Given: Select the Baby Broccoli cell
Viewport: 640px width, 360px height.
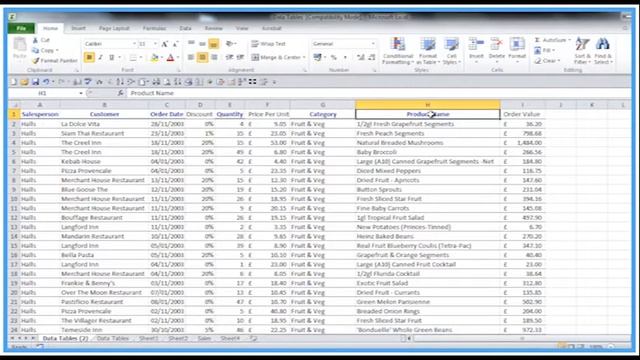Looking at the screenshot, I should pos(428,152).
